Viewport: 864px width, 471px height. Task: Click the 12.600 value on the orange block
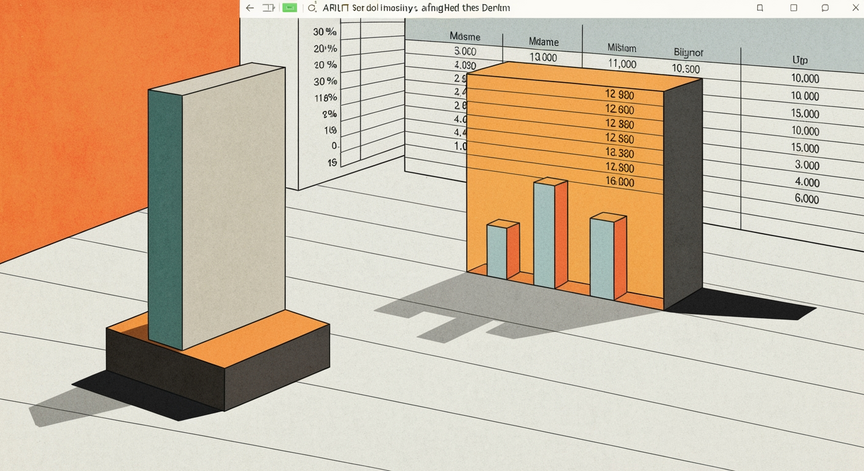point(619,109)
